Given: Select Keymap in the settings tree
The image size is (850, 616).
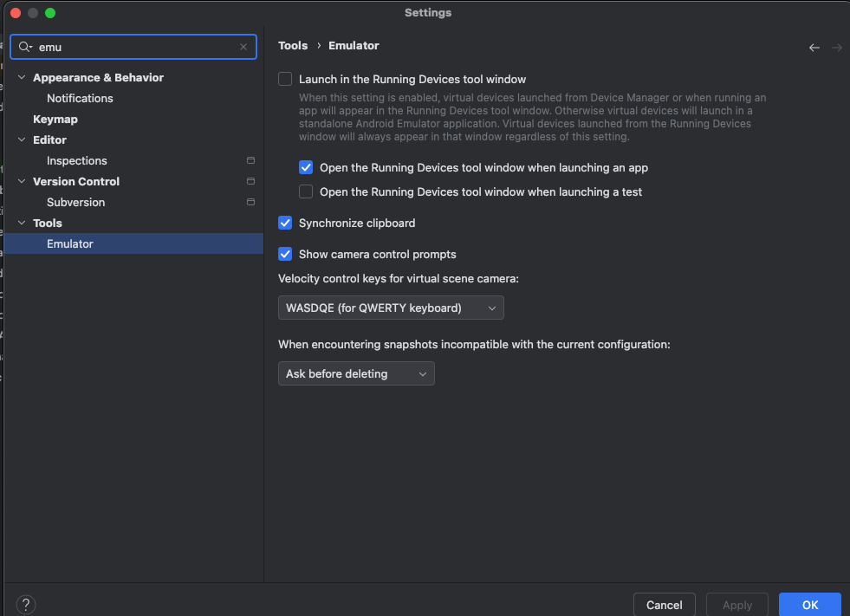Looking at the screenshot, I should [x=55, y=120].
